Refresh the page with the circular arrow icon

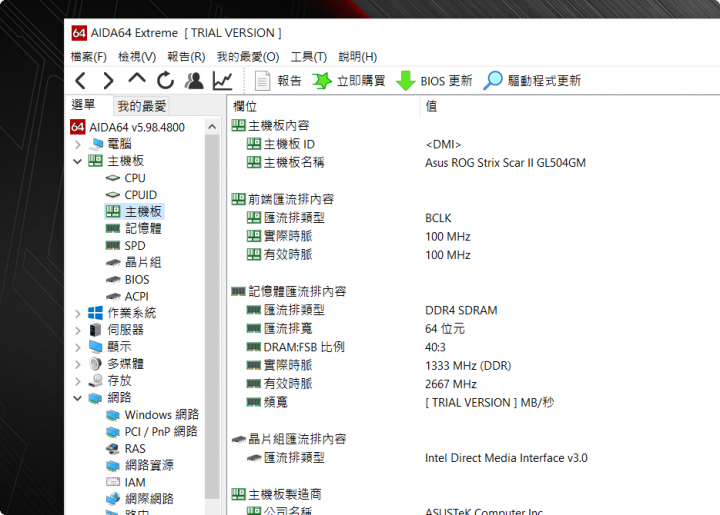pos(165,81)
